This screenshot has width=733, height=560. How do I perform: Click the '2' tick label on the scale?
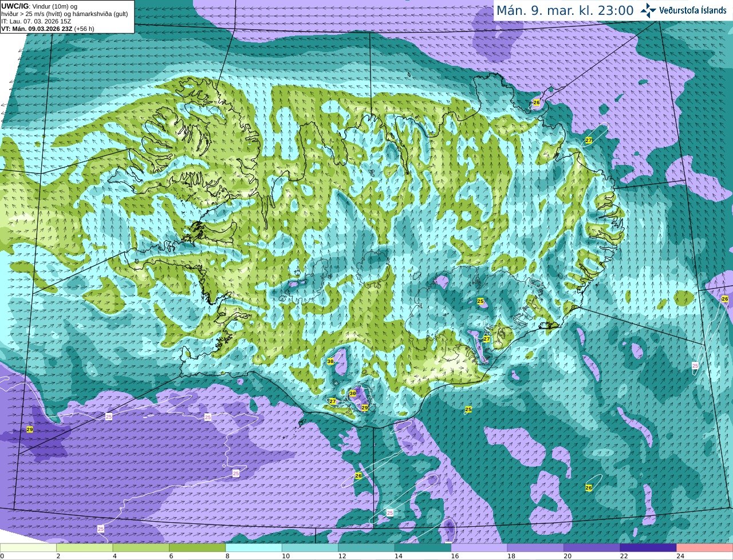tap(58, 556)
